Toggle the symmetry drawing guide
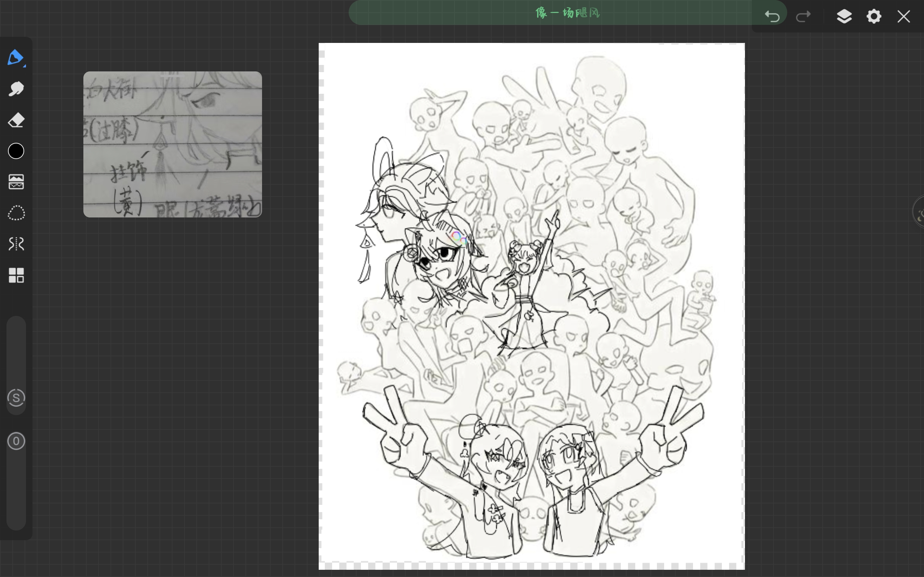This screenshot has width=924, height=577. point(16,244)
